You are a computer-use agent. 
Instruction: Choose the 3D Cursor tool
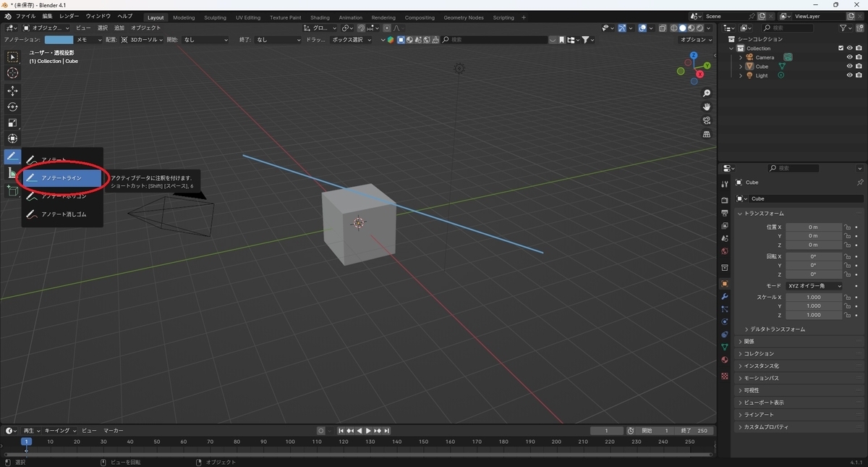pyautogui.click(x=12, y=72)
